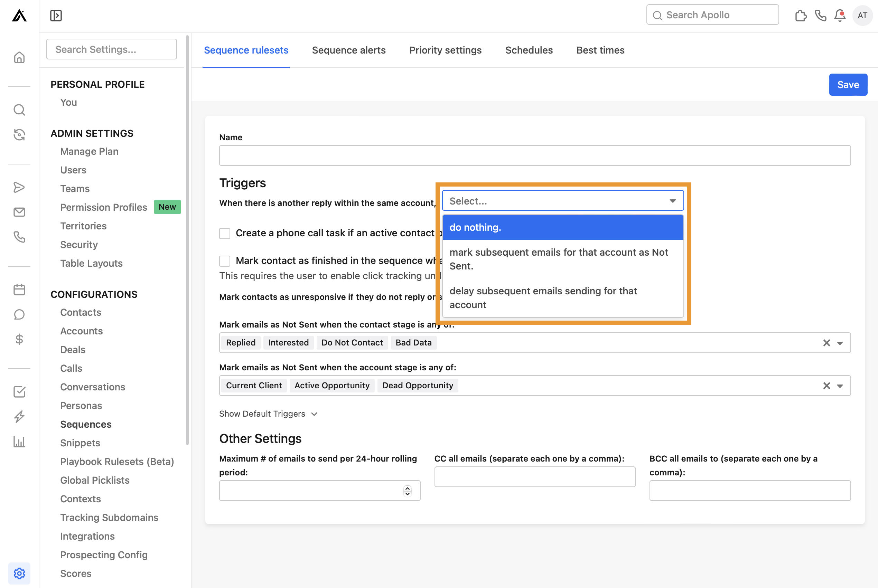The image size is (878, 588).
Task: Expand the Show Default Triggers section
Action: tap(269, 414)
